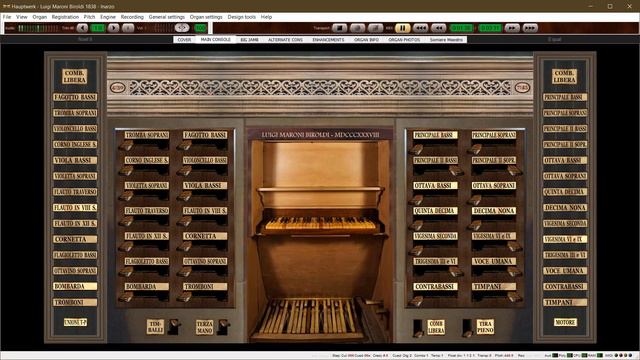Screen dimensions: 640x360
Task: Click the Vol level bar in the toolbar
Action: tap(159, 28)
